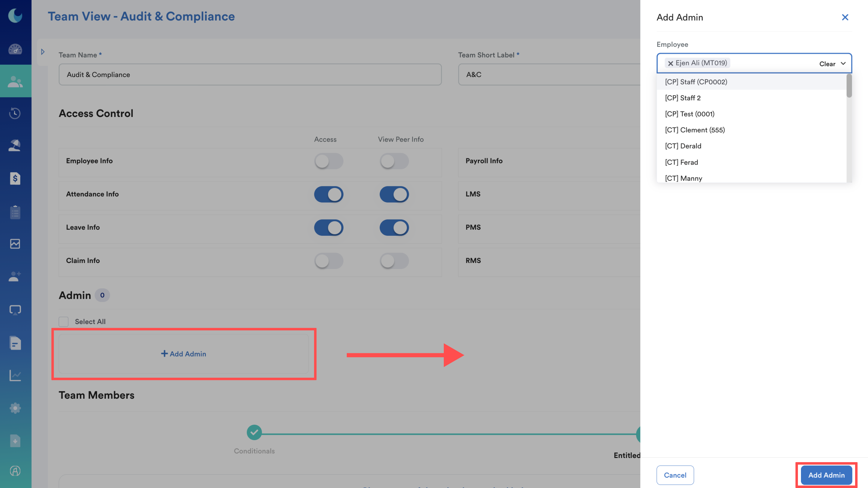Click the add-person recruitment sidebar icon

point(15,276)
